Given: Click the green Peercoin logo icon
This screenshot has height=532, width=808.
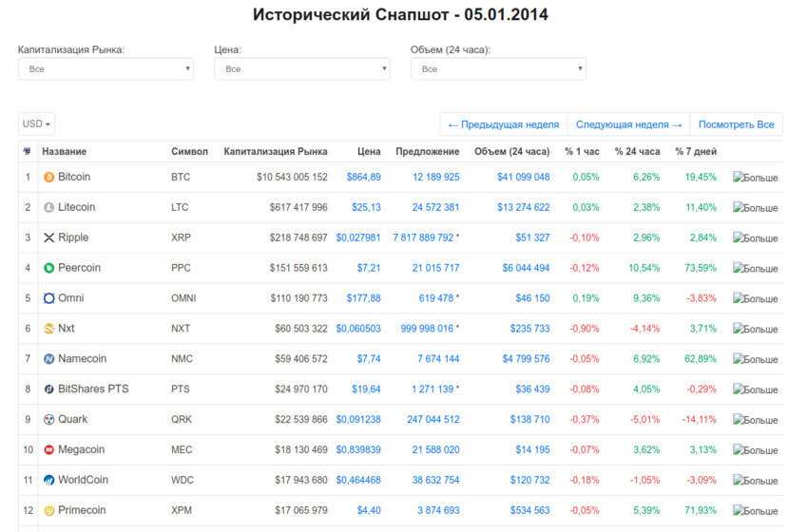Looking at the screenshot, I should coord(48,268).
